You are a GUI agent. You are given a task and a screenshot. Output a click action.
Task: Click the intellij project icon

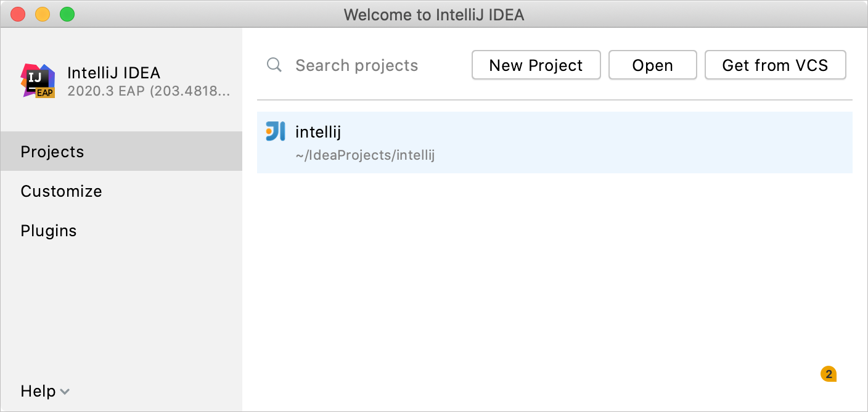click(x=276, y=131)
